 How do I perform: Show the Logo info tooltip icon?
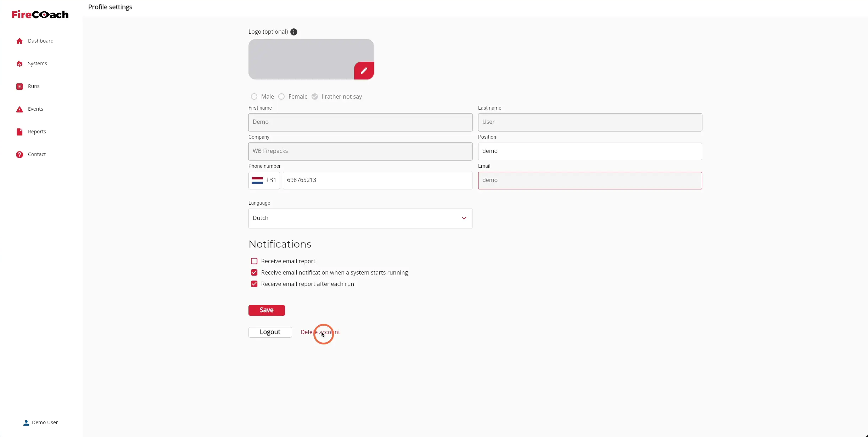[294, 32]
